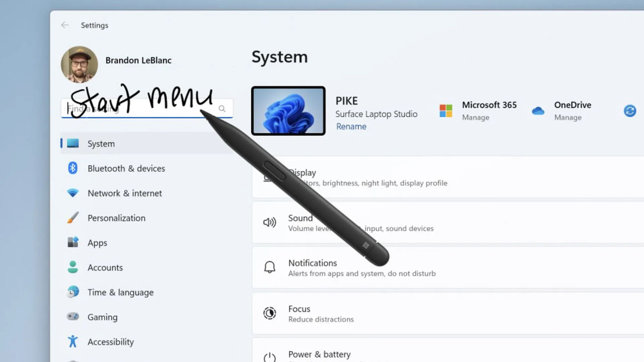The height and width of the screenshot is (362, 644).
Task: Click the PIKE device name text
Action: pyautogui.click(x=347, y=101)
